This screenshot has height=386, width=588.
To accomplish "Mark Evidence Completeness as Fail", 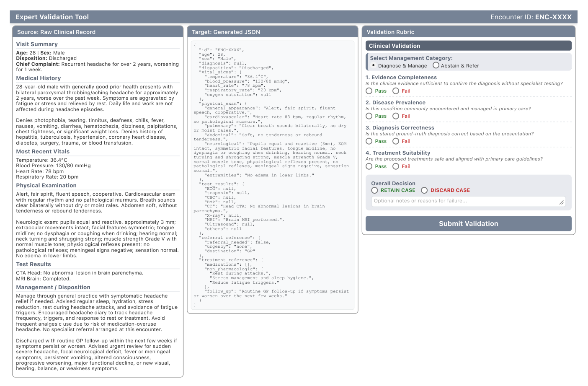I will point(396,91).
